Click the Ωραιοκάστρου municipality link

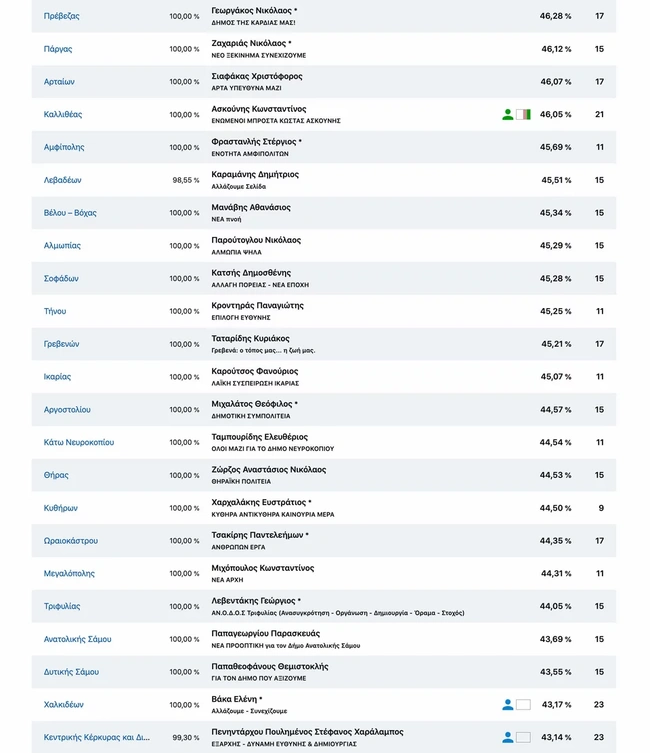tap(71, 541)
